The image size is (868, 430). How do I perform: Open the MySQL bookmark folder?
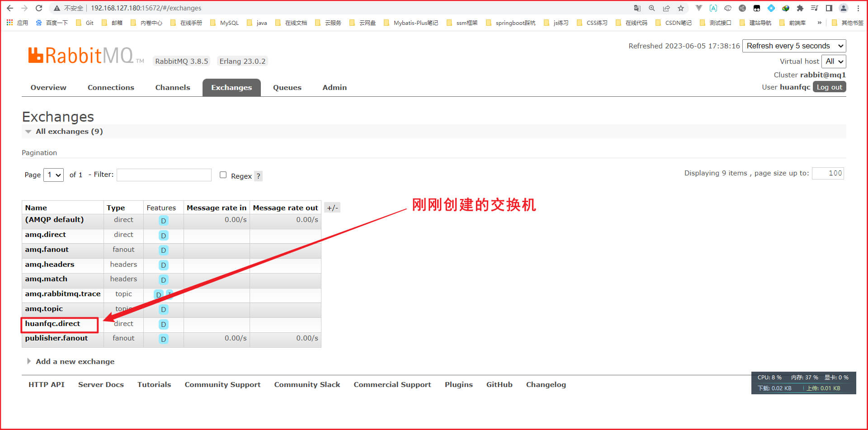(225, 23)
